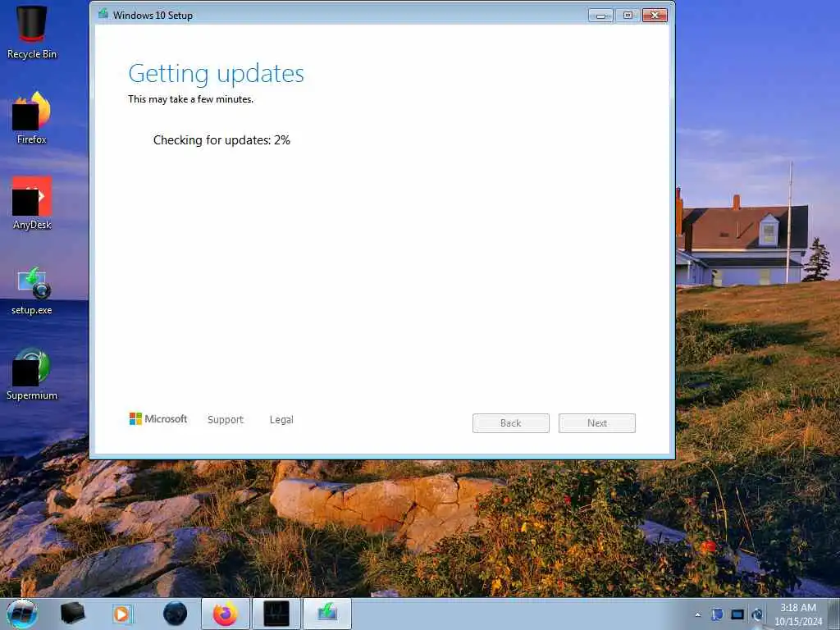The height and width of the screenshot is (630, 840).
Task: Open the Legal link
Action: tap(281, 419)
